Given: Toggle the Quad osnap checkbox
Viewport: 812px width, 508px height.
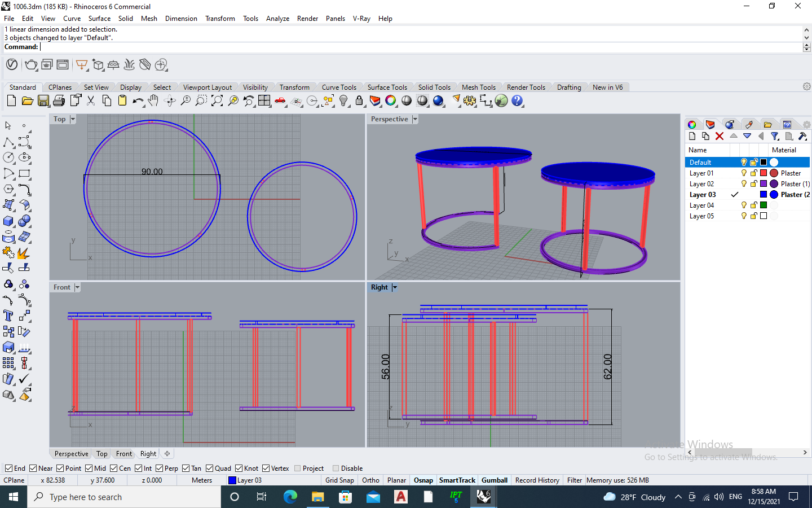Looking at the screenshot, I should [210, 468].
